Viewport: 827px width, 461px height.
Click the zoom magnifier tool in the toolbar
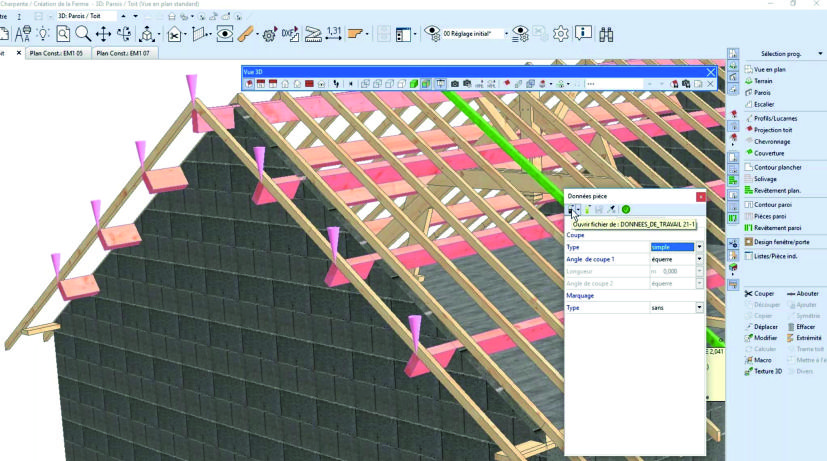tap(82, 34)
